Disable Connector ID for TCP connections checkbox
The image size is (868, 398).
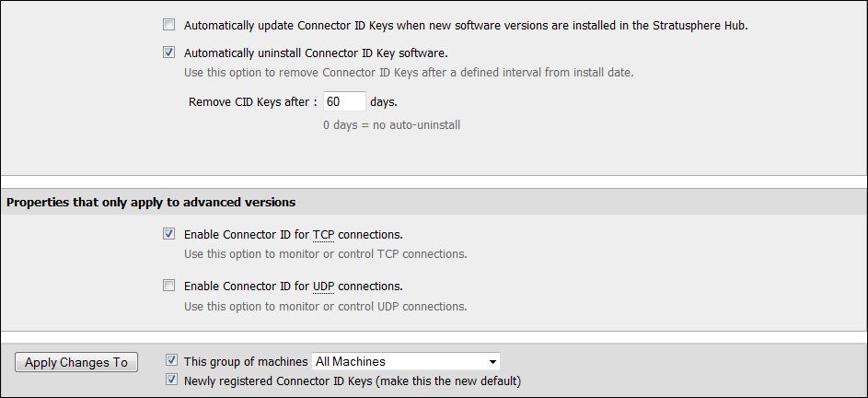[x=168, y=234]
